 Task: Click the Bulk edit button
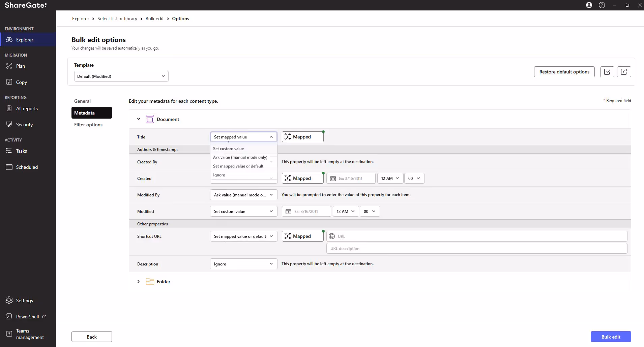(x=611, y=337)
